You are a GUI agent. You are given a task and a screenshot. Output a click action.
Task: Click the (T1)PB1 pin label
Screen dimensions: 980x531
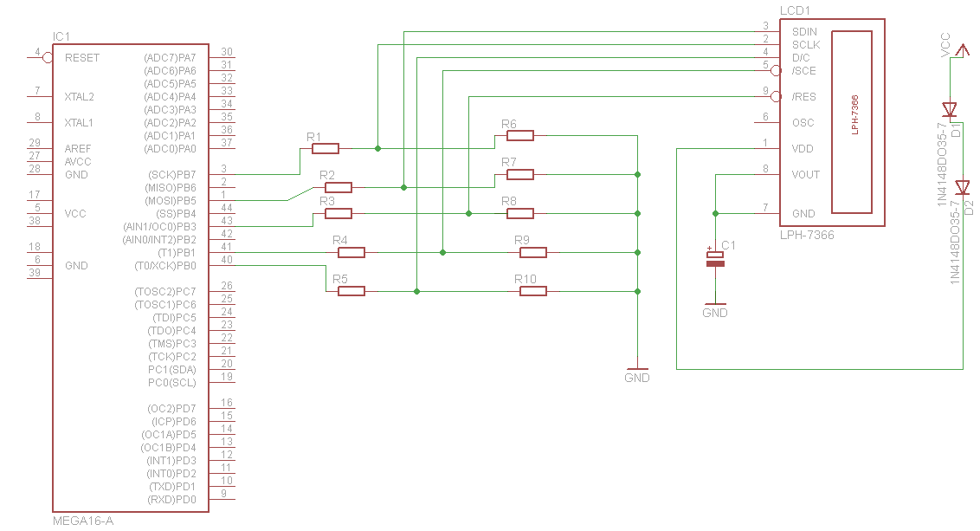tap(177, 253)
